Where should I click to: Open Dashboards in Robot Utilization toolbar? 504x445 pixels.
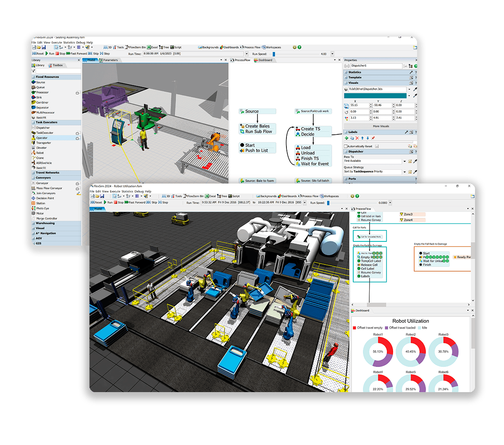point(288,196)
